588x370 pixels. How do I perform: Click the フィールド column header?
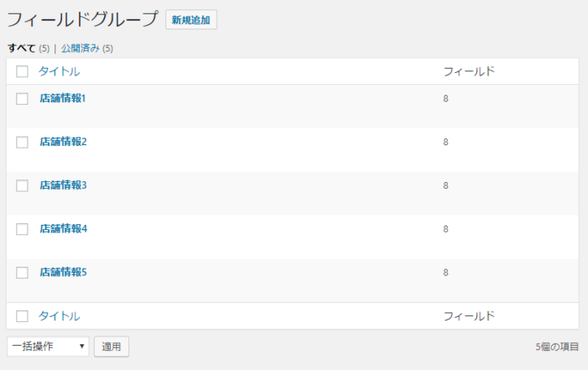point(469,71)
